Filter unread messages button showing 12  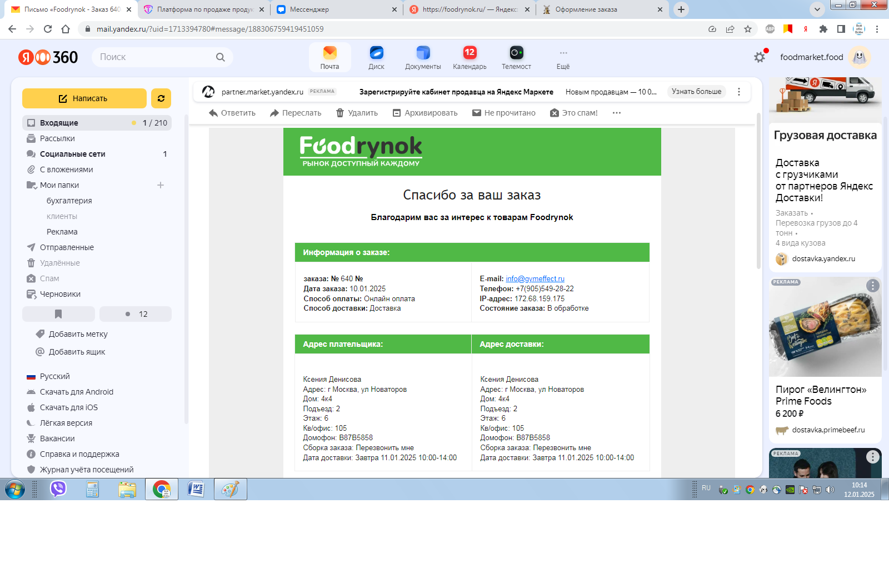136,314
